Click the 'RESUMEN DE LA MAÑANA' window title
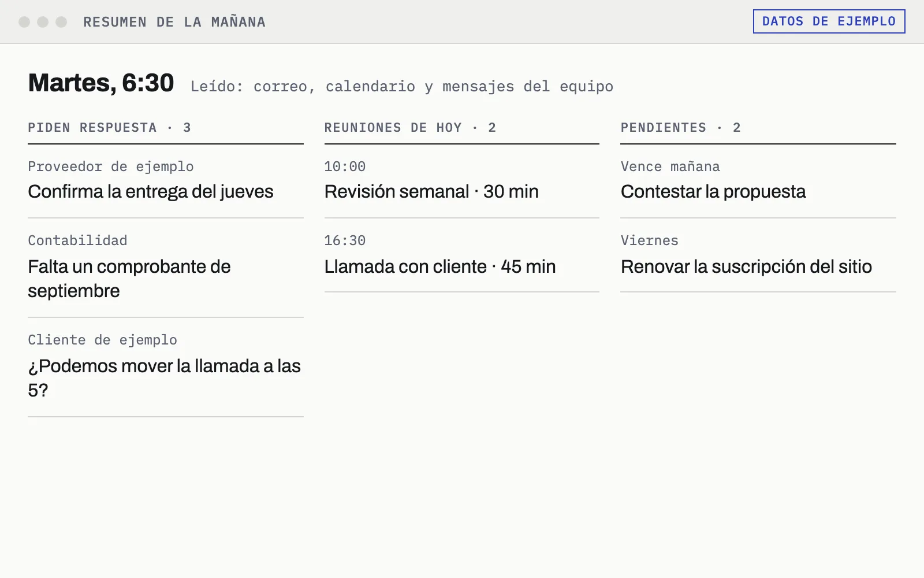The width and height of the screenshot is (924, 578). click(x=174, y=22)
